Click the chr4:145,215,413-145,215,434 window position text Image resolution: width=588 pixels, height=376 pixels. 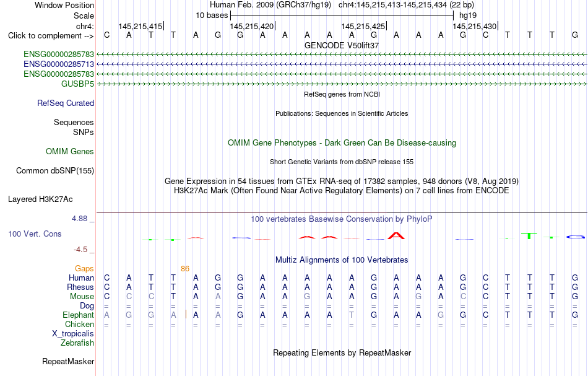click(x=406, y=5)
